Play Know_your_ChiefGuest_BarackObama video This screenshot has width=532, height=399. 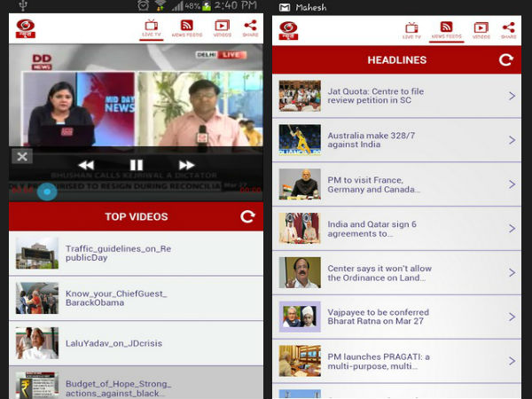(x=136, y=298)
